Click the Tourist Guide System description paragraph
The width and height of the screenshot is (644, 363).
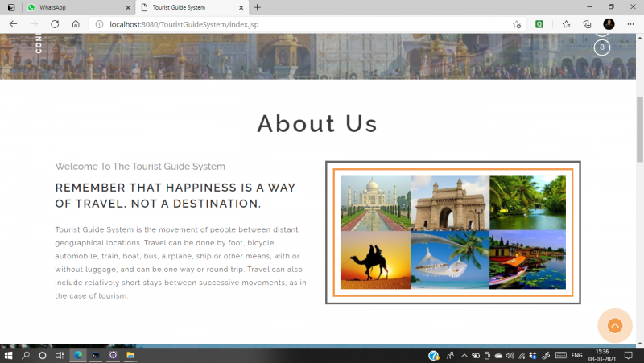pyautogui.click(x=180, y=262)
